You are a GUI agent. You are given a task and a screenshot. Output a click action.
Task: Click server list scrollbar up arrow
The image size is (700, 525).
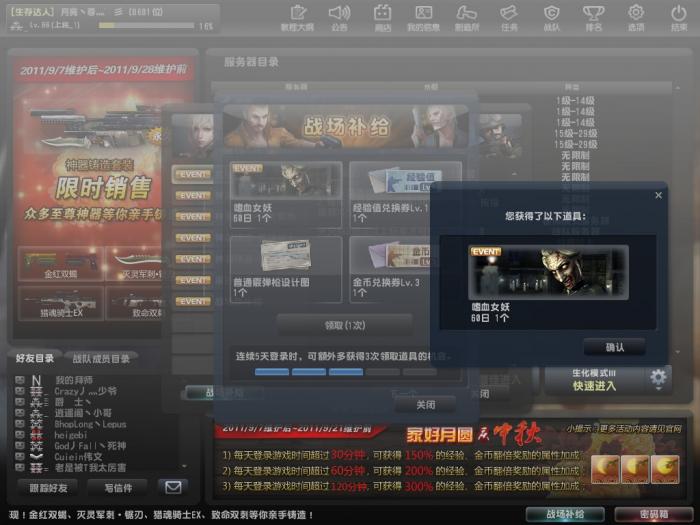(678, 88)
